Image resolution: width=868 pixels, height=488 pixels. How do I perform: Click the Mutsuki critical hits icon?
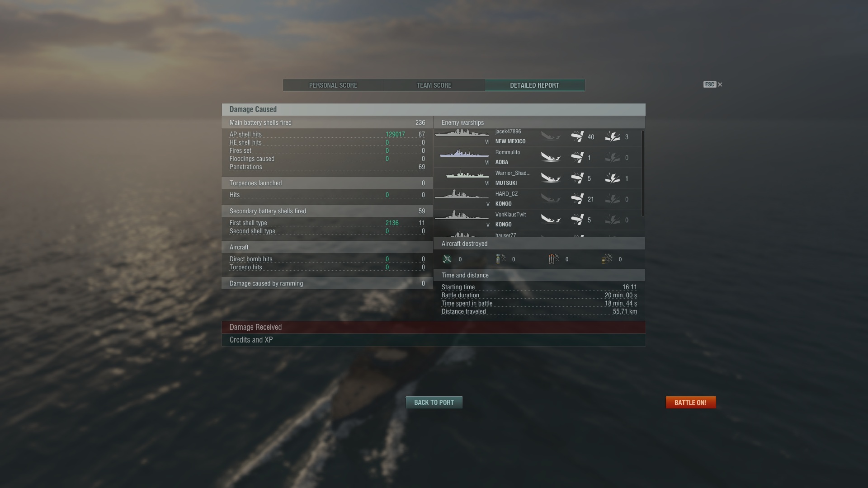(x=613, y=178)
